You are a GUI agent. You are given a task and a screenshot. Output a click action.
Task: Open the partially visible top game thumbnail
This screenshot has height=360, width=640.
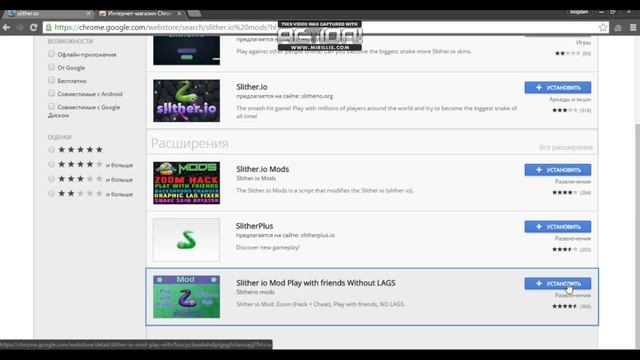click(187, 50)
